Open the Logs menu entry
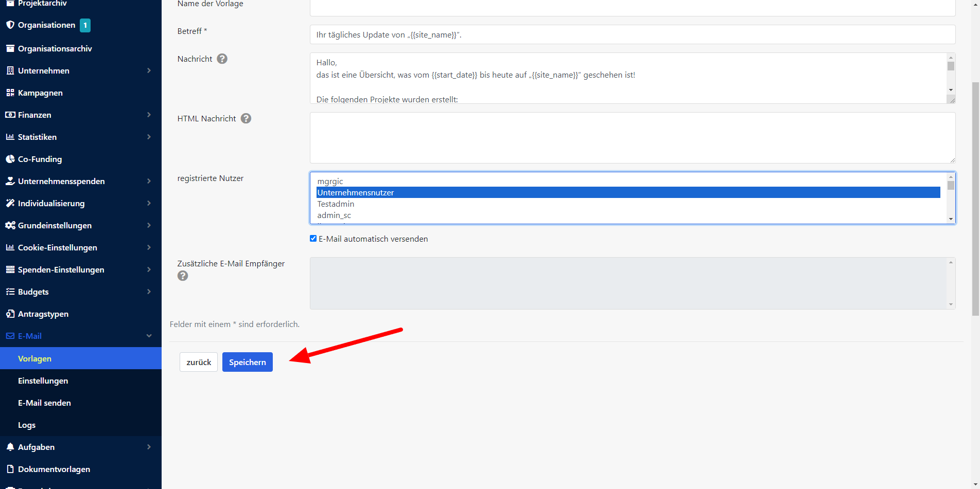 coord(27,425)
